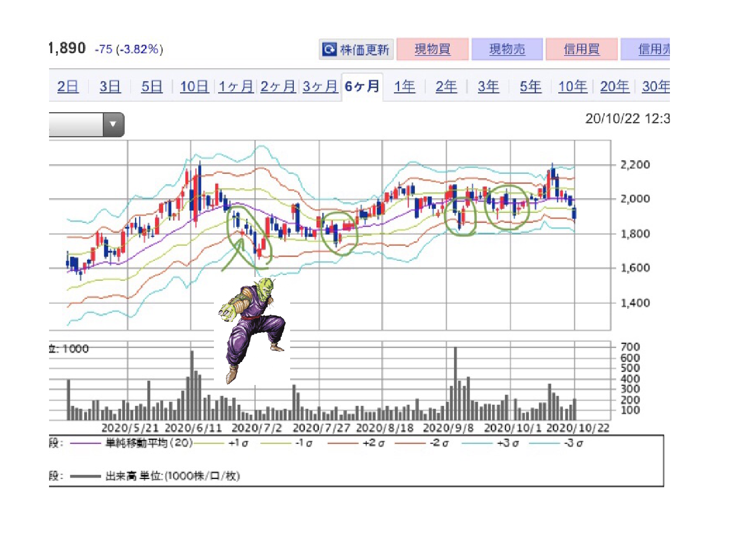Switch to the 3年 chart range
The height and width of the screenshot is (554, 756).
click(488, 86)
